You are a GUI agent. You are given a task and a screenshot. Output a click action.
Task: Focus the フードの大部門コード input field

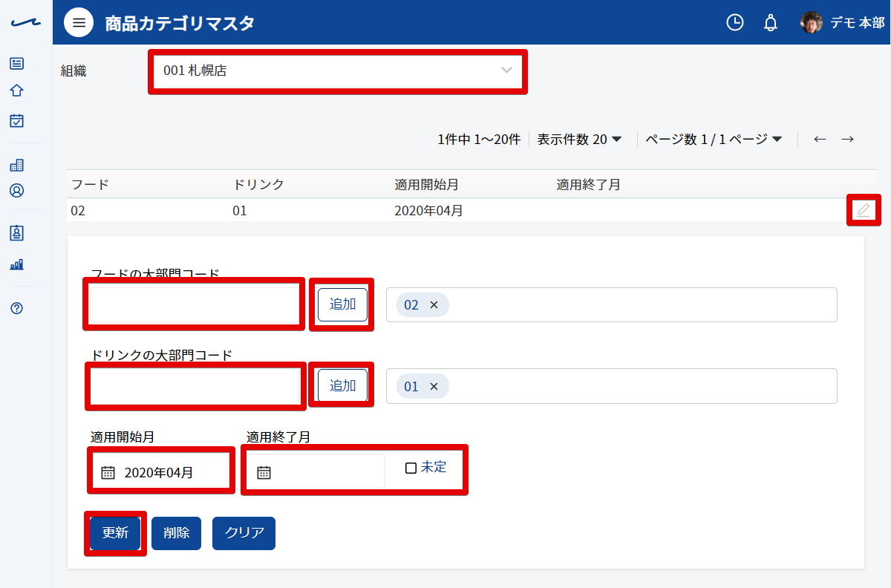195,304
